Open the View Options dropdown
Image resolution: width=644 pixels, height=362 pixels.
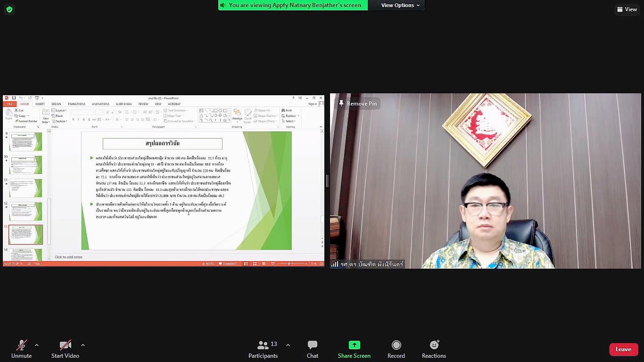click(x=400, y=5)
